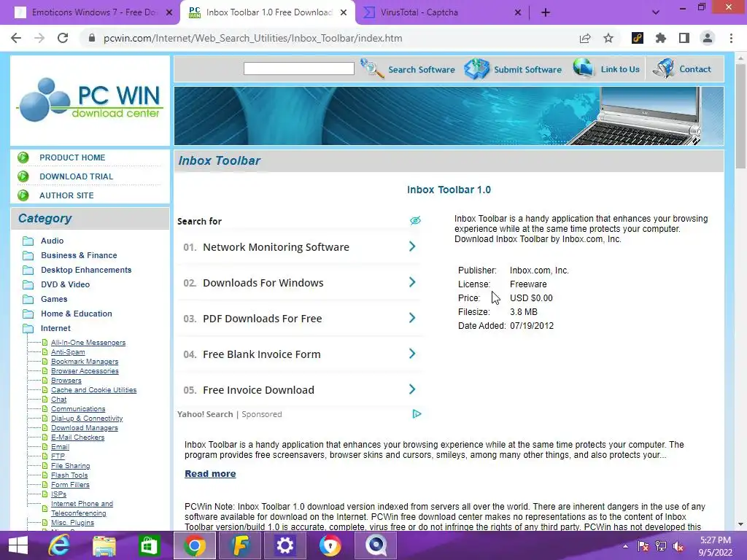The height and width of the screenshot is (560, 747).
Task: Click the Search Software link
Action: click(x=422, y=69)
